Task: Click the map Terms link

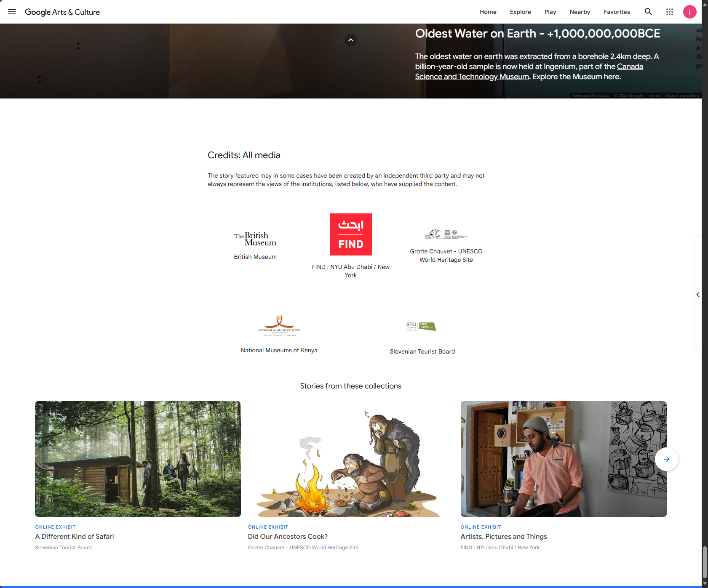Action: [x=654, y=96]
